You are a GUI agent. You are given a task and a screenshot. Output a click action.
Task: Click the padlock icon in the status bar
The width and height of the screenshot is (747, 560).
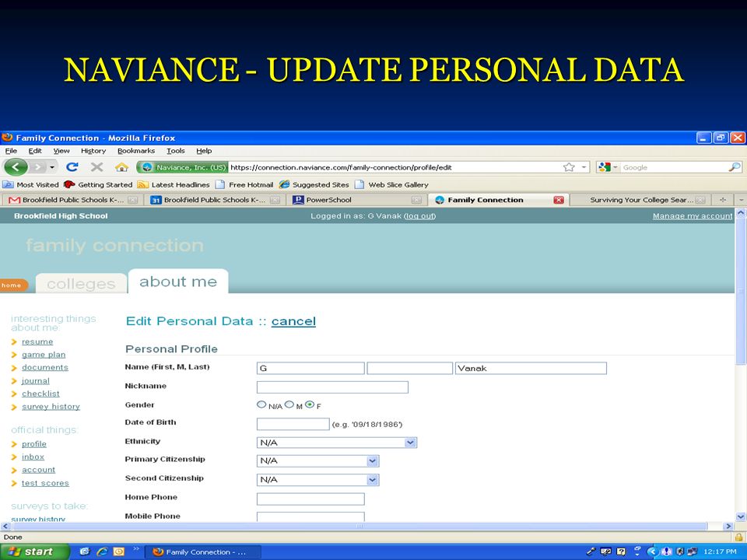tap(739, 537)
